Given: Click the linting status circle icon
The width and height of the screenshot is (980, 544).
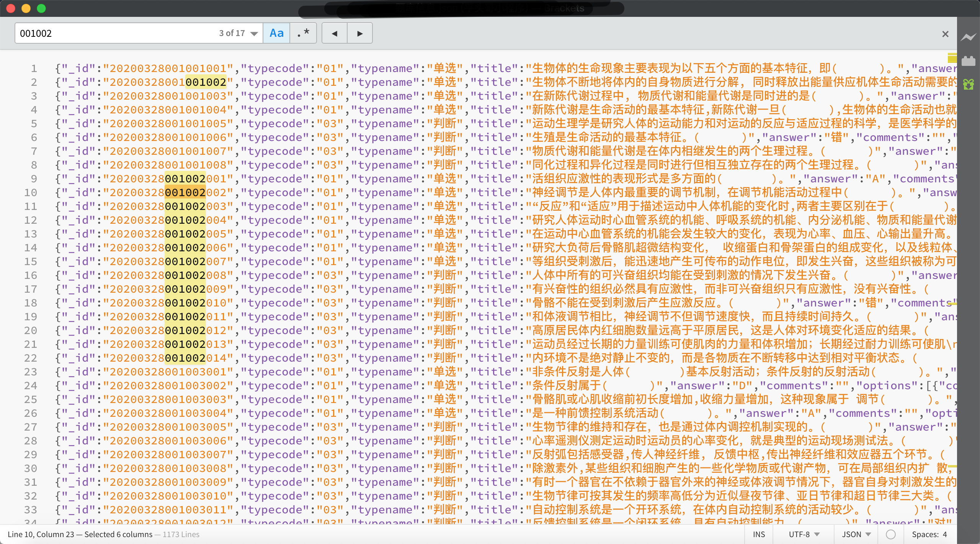Looking at the screenshot, I should click(x=891, y=534).
